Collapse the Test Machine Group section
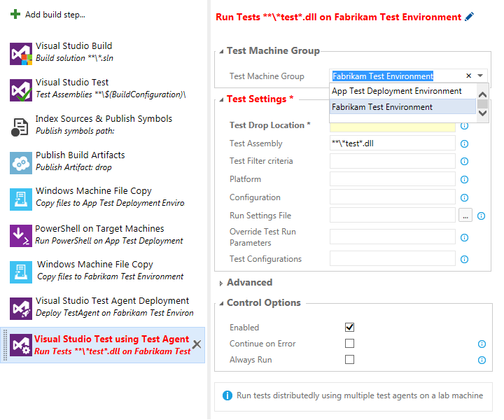Image resolution: width=504 pixels, height=420 pixels. pyautogui.click(x=221, y=51)
